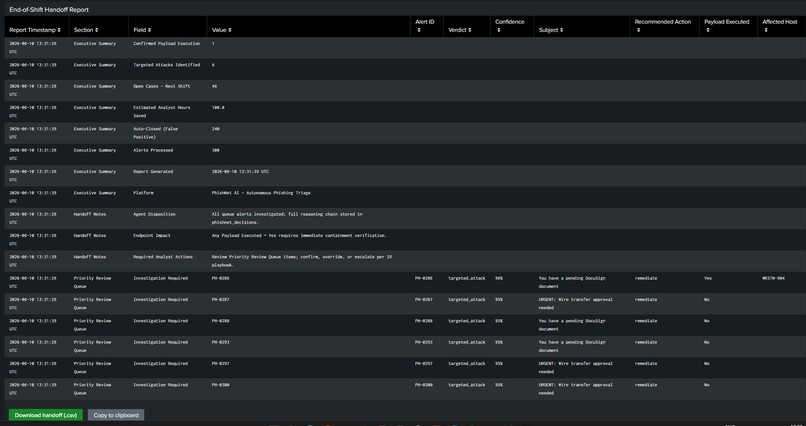
Task: Copy the report to clipboard
Action: tap(116, 415)
